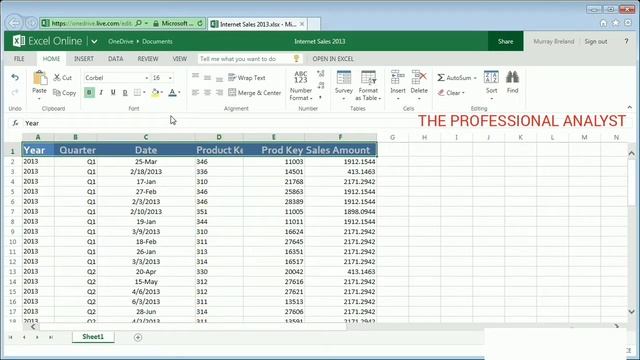Select row 10 header
Screen dimensions: 640x360
pyautogui.click(x=13, y=242)
